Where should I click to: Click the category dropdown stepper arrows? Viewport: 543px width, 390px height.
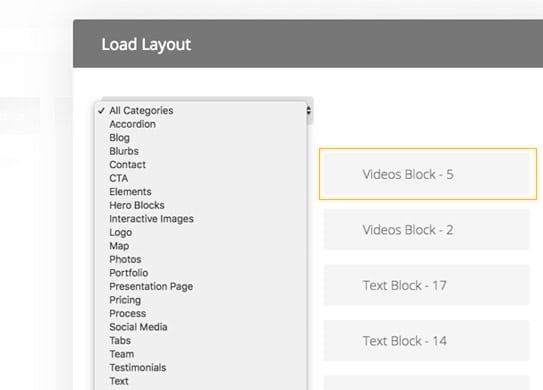click(309, 110)
